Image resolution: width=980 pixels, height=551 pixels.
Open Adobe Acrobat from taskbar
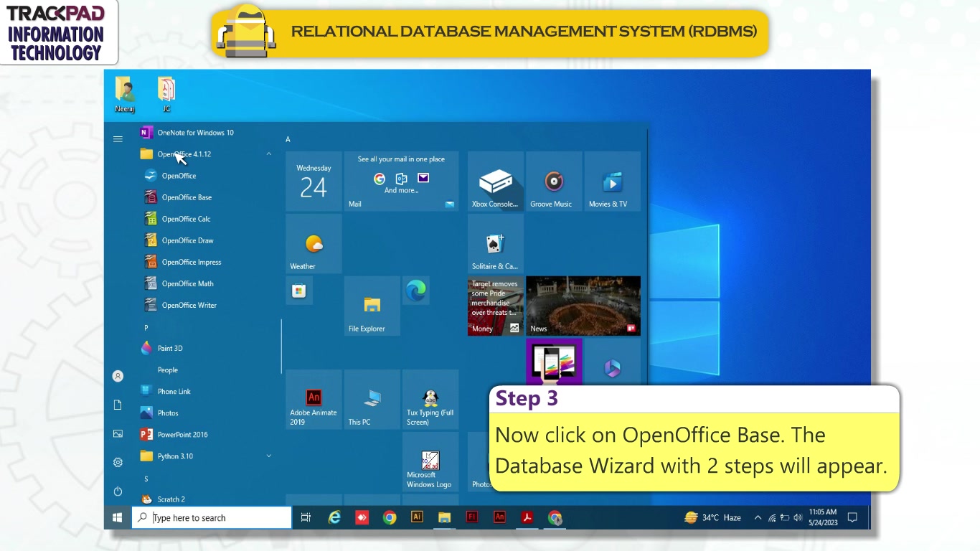click(527, 517)
